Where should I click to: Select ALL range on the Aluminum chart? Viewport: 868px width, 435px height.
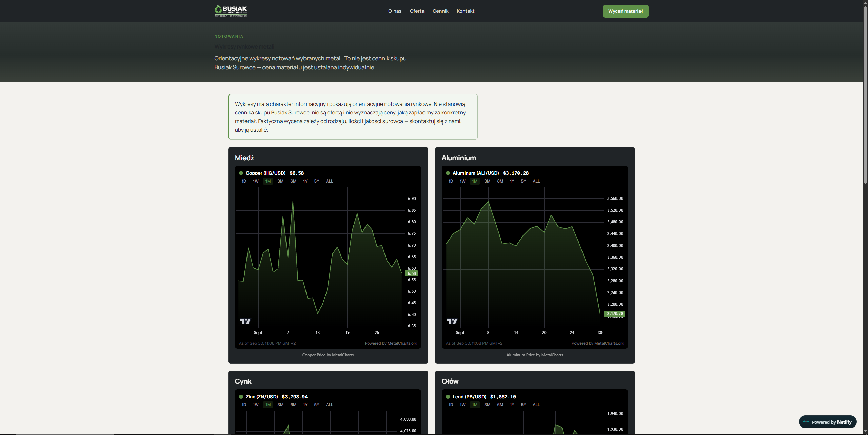[536, 181]
